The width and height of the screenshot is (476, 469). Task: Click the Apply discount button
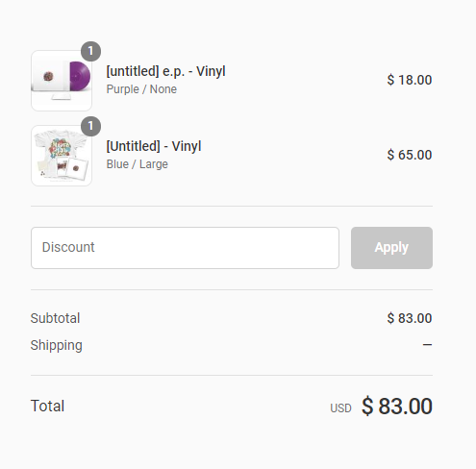tap(391, 248)
